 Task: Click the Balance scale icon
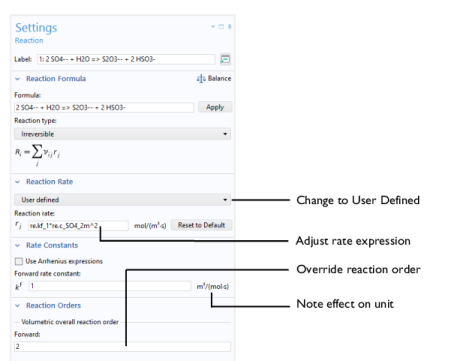tap(201, 79)
